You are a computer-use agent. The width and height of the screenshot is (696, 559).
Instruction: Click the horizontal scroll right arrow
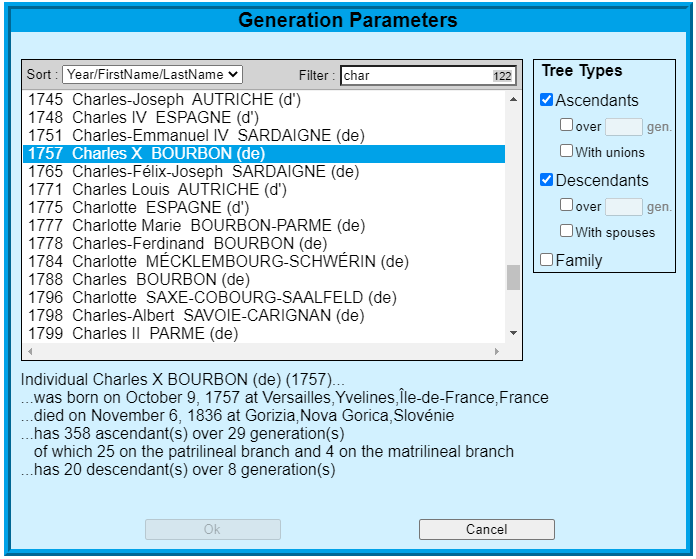pos(497,351)
